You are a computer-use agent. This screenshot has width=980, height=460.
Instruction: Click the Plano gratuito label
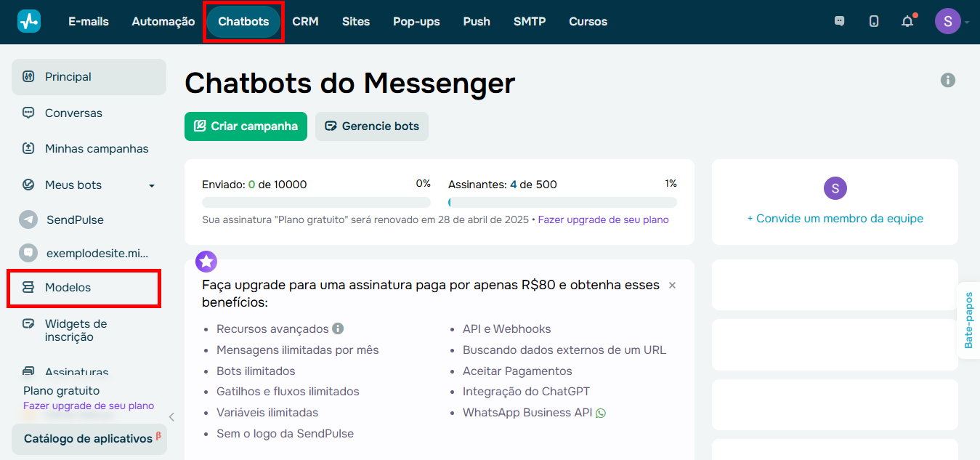62,390
